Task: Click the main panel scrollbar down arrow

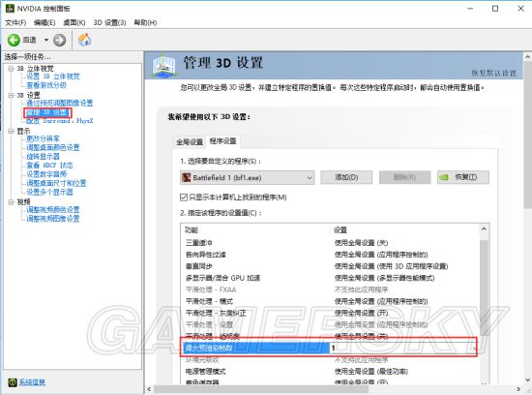Action: pos(527,380)
